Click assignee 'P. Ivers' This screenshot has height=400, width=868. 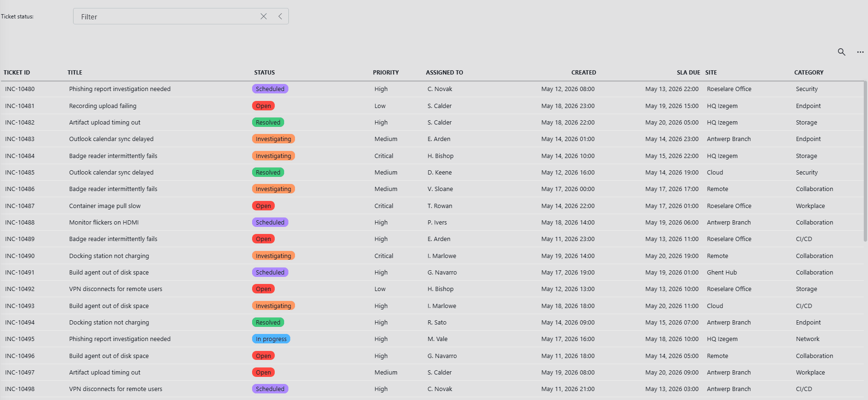click(x=437, y=223)
